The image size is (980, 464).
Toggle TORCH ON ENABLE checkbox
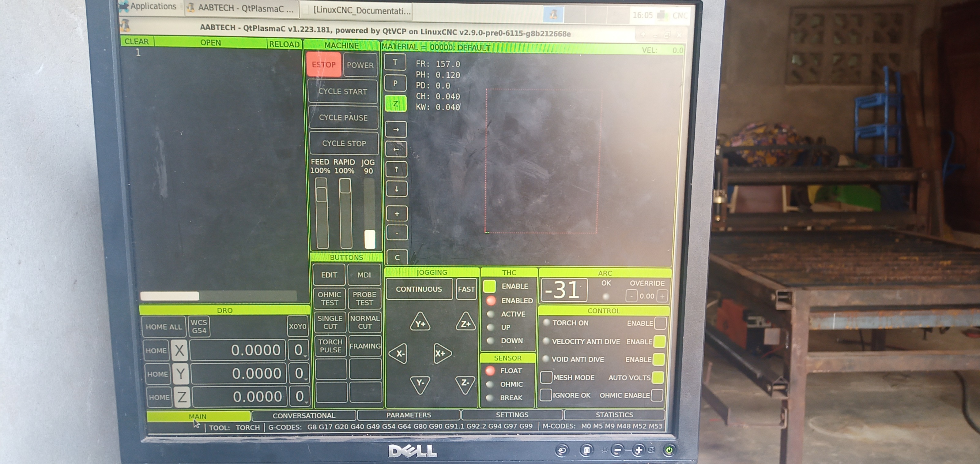661,323
